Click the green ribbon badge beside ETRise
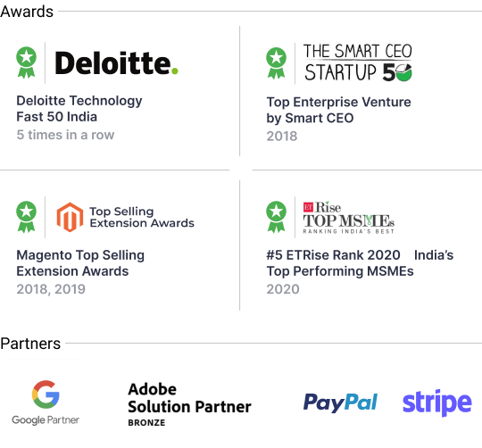This screenshot has width=482, height=448. click(x=276, y=217)
